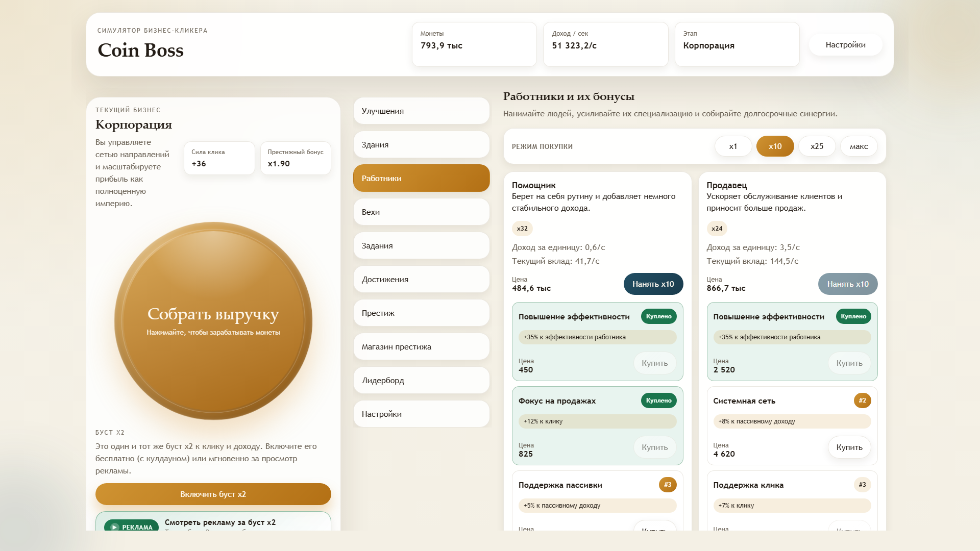The image size is (980, 551).
Task: Click the x24 count badge for Продавец
Action: 717,229
